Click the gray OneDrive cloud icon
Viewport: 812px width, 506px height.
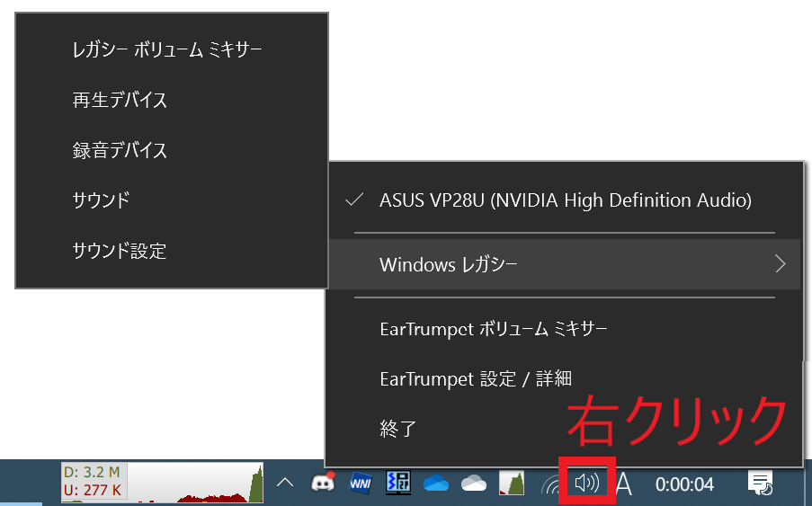[x=474, y=484]
